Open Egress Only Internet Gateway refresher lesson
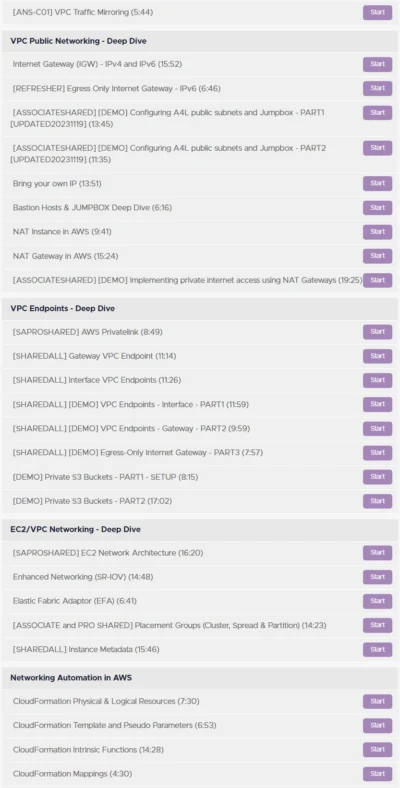Image resolution: width=400 pixels, height=788 pixels. (117, 88)
